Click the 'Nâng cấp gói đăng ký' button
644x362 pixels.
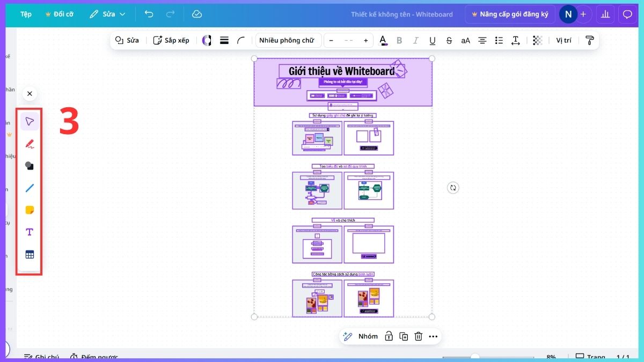click(510, 14)
